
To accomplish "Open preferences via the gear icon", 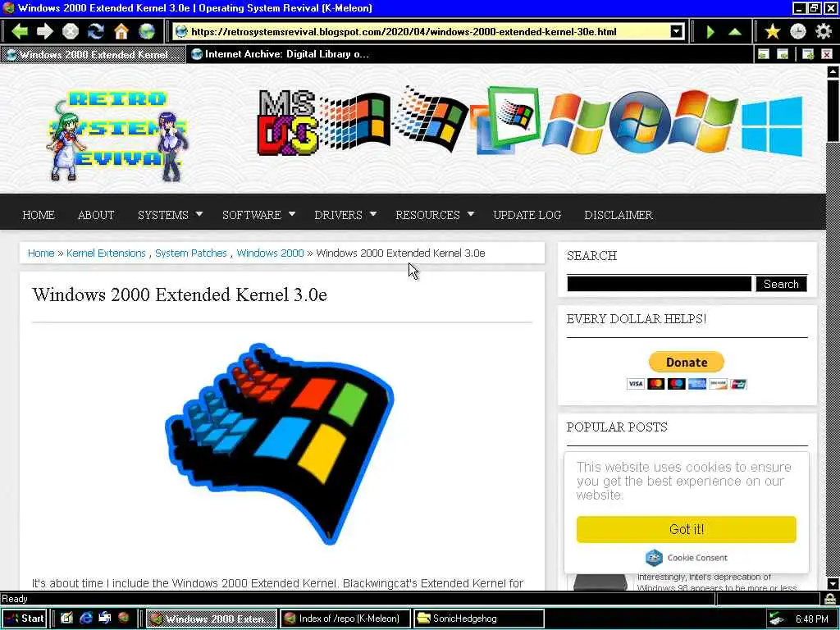I will [x=824, y=32].
